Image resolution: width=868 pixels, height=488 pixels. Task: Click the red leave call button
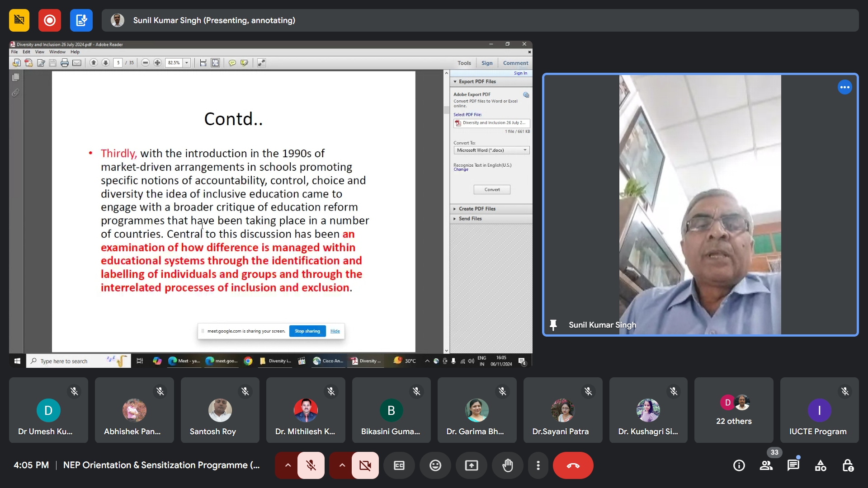573,465
